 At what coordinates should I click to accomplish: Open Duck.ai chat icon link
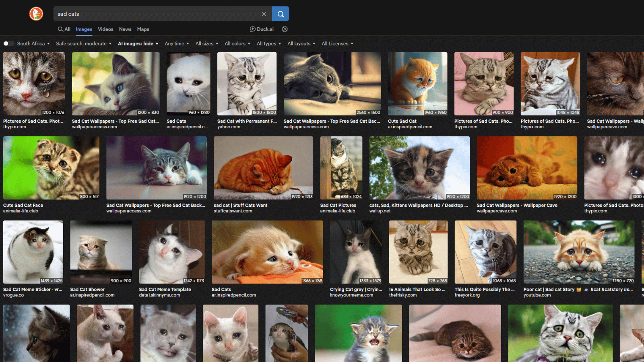[x=262, y=29]
